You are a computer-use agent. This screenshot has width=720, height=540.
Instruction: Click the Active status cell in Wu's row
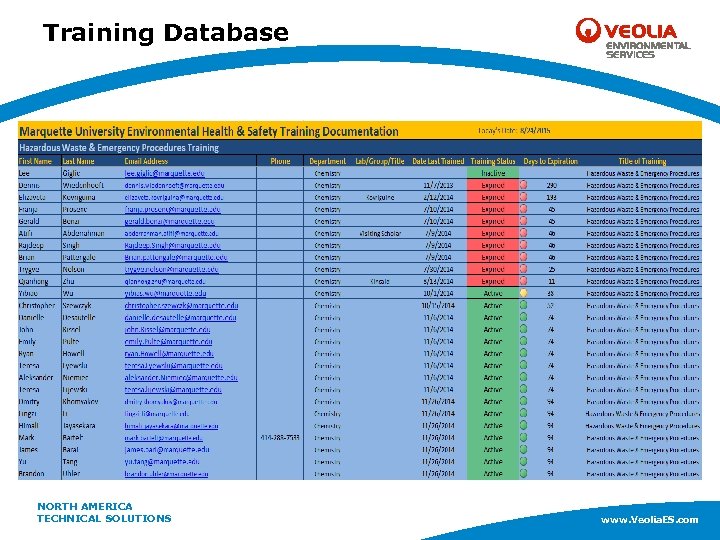(x=493, y=293)
